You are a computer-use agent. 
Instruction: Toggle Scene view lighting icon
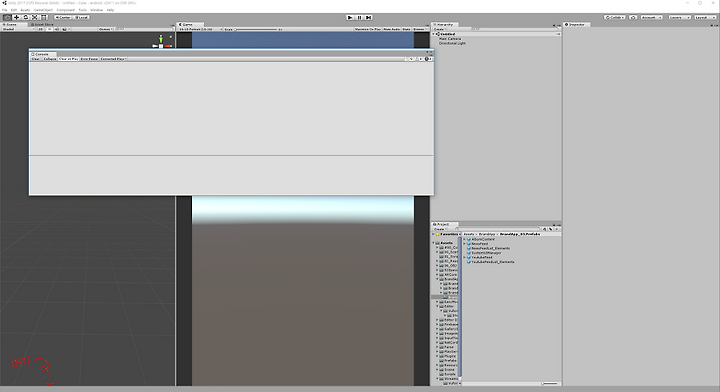click(49, 29)
